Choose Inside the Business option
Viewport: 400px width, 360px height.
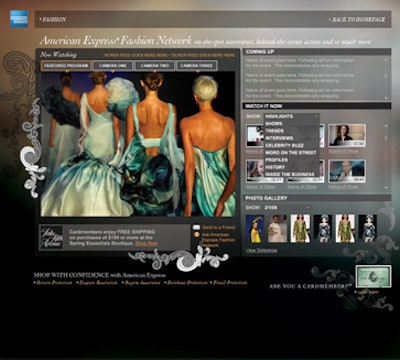[x=290, y=174]
